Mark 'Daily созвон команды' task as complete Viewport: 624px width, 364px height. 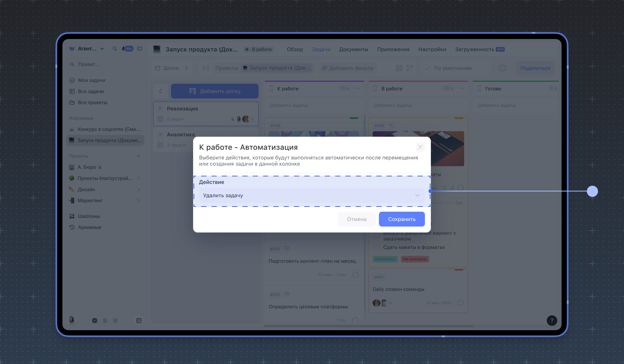(460, 303)
